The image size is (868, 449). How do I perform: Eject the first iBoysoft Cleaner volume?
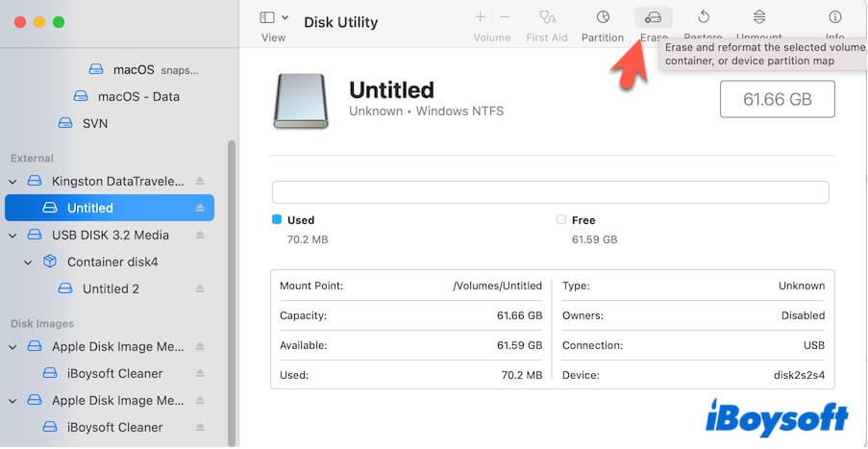(x=200, y=374)
